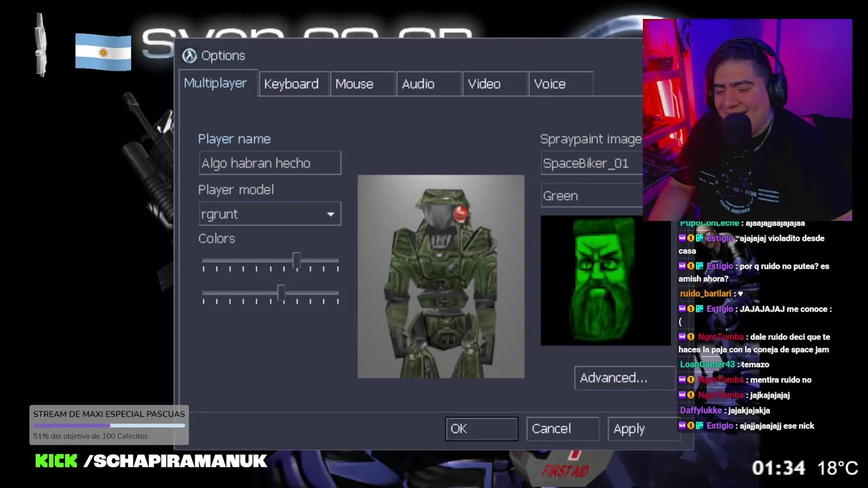Expand the Player model dropdown arrow

[330, 214]
